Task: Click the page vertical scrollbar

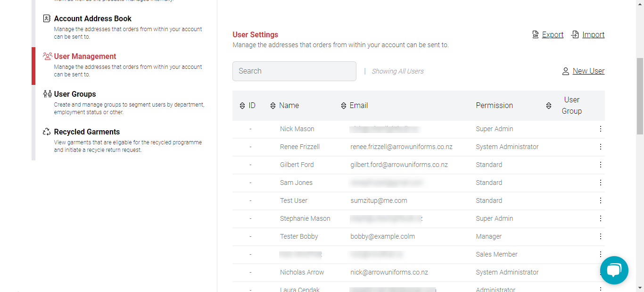Action: click(x=640, y=94)
